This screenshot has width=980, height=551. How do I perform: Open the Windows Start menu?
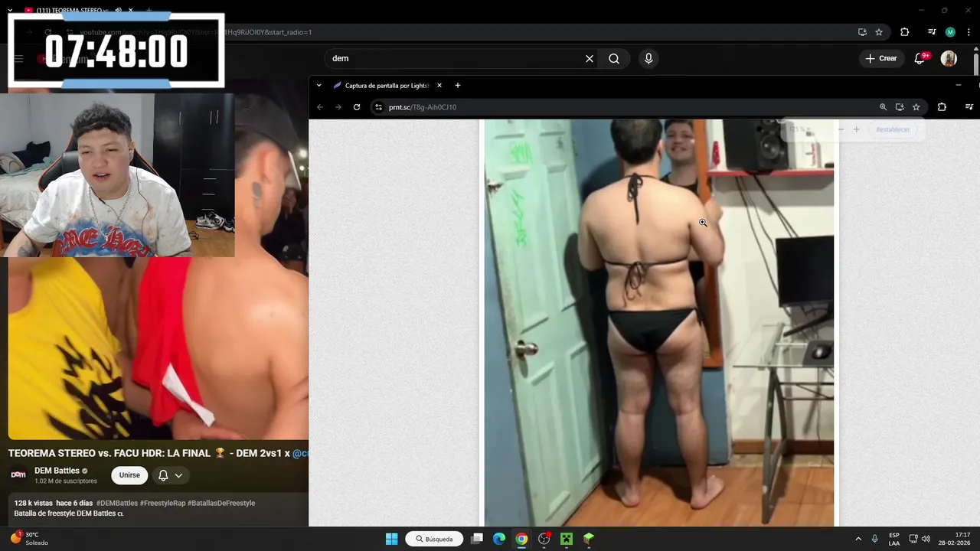[392, 539]
